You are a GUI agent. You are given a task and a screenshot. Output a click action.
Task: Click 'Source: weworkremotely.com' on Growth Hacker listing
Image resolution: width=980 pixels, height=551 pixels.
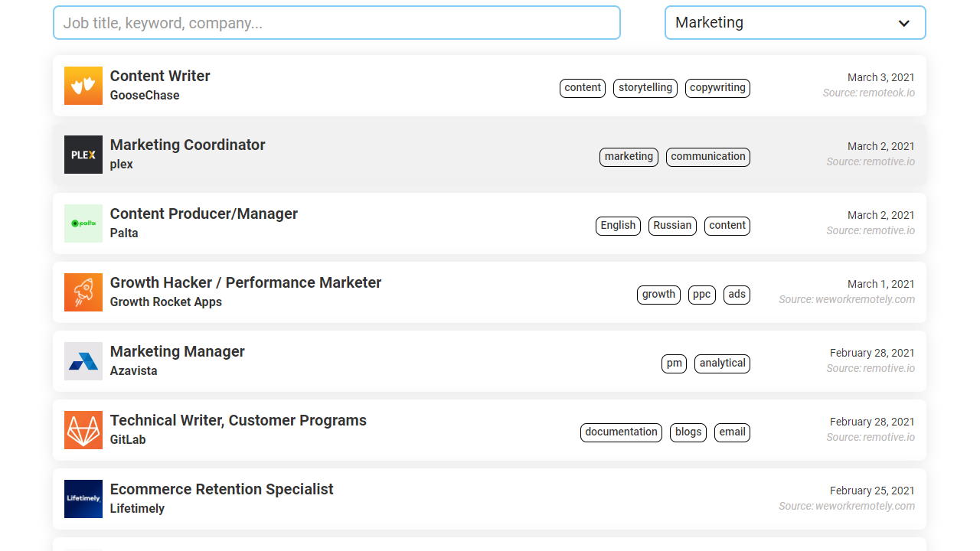click(x=847, y=299)
